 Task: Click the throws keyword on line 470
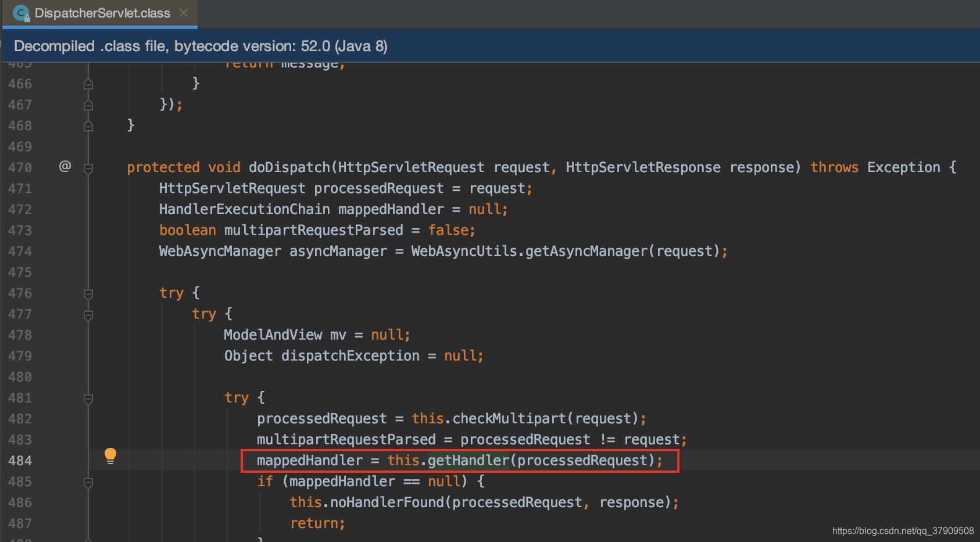pos(835,167)
